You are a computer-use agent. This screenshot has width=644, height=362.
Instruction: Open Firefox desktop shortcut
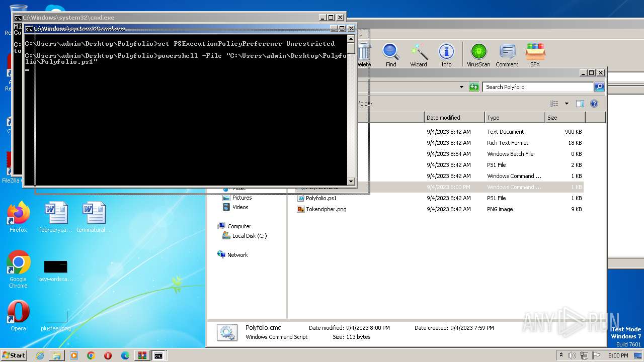tap(18, 217)
